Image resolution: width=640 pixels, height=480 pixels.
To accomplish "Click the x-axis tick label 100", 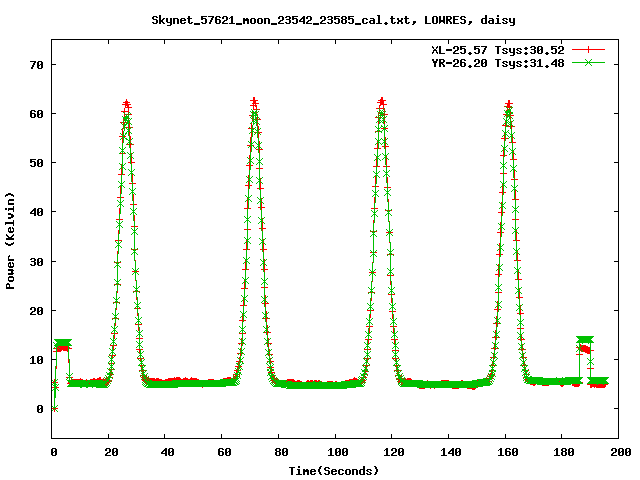I will coord(338,452).
